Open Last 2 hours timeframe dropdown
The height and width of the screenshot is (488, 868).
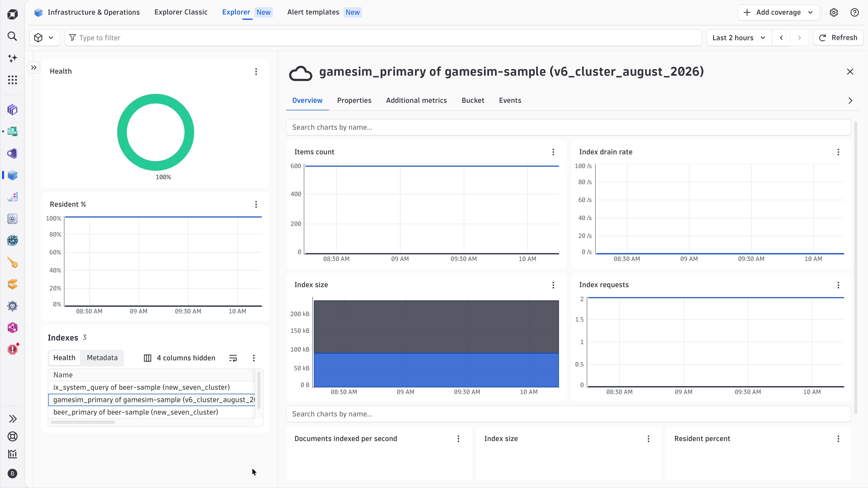point(739,38)
